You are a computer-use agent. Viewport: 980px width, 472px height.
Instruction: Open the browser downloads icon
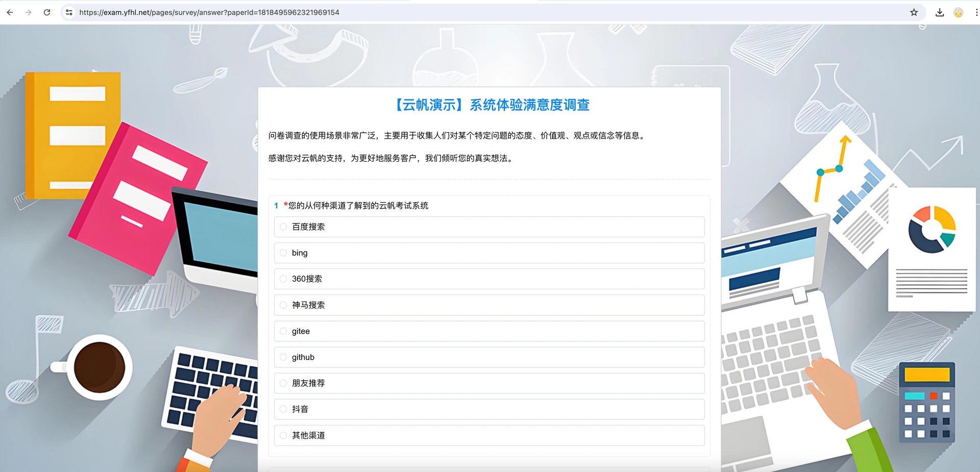(940, 12)
